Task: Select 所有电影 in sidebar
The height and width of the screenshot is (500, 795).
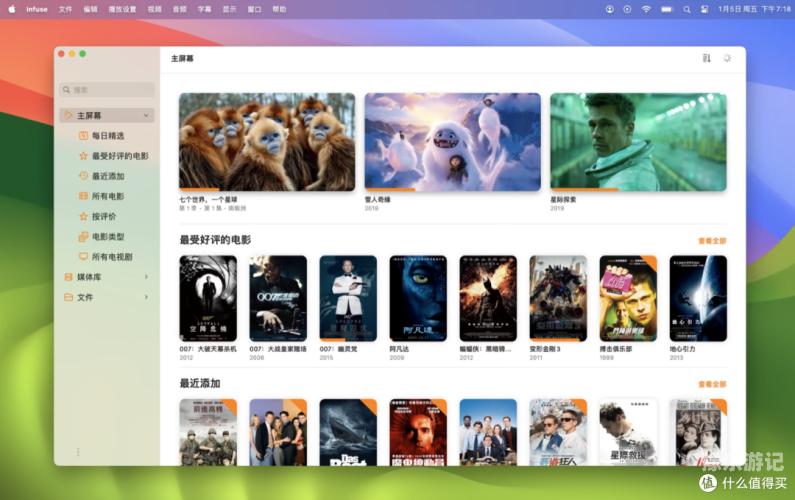Action: 107,196
